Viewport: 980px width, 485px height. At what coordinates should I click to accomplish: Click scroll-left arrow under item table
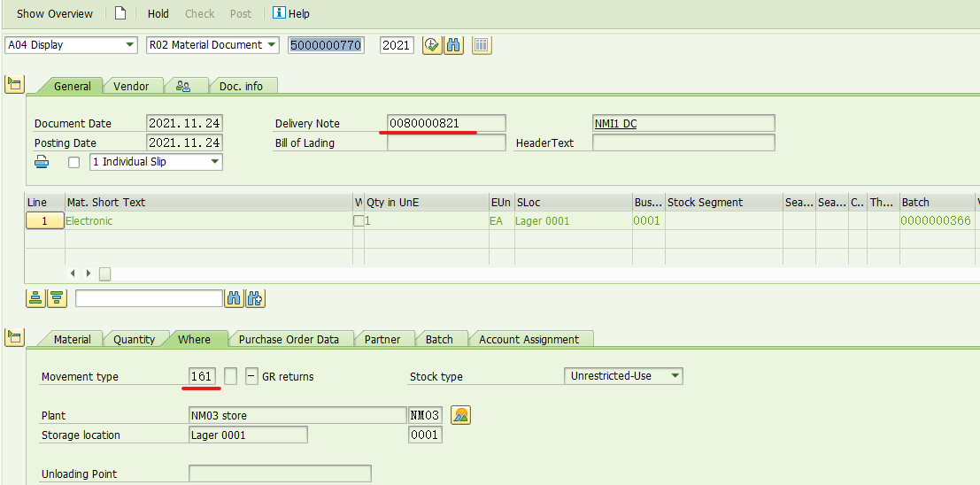[x=73, y=273]
